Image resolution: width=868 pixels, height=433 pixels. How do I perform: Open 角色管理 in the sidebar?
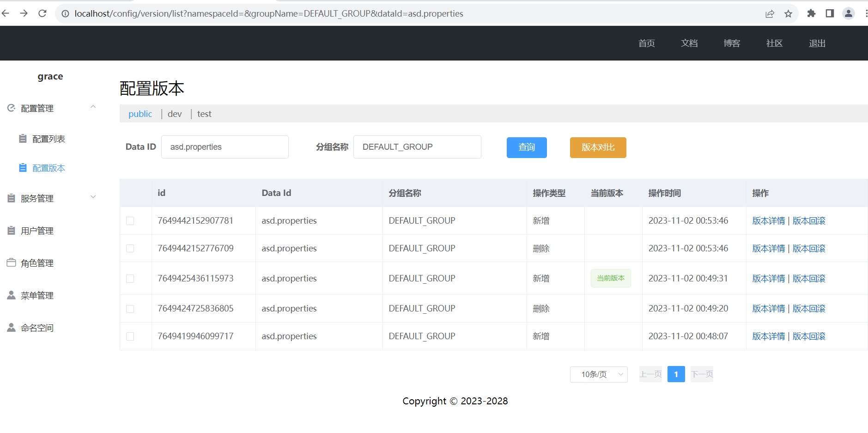pos(37,263)
